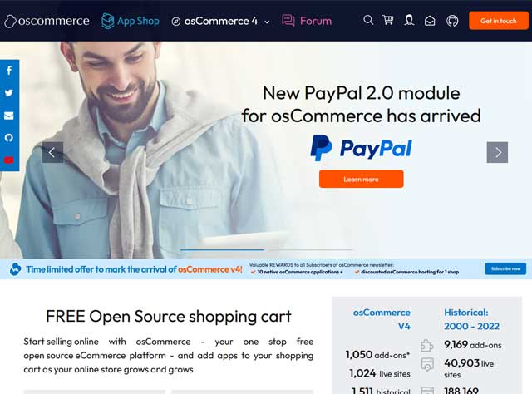This screenshot has height=394, width=532.
Task: Open the YouTube icon in social sidebar
Action: click(9, 160)
